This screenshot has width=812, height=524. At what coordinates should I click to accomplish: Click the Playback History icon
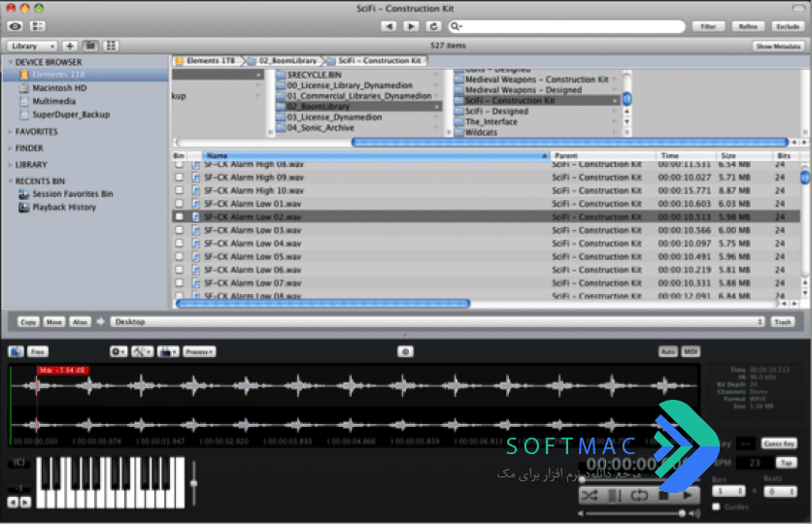(24, 208)
